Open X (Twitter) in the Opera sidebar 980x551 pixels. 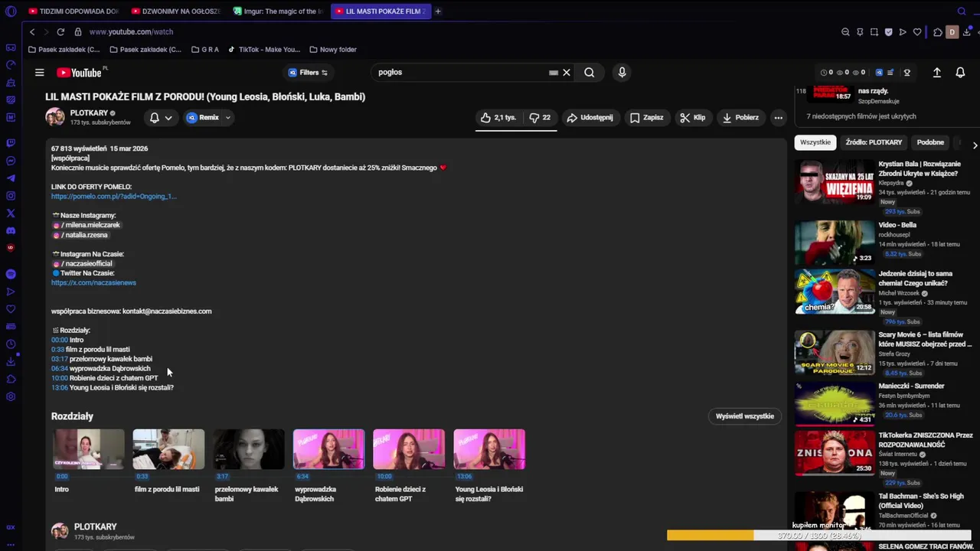[x=11, y=214]
